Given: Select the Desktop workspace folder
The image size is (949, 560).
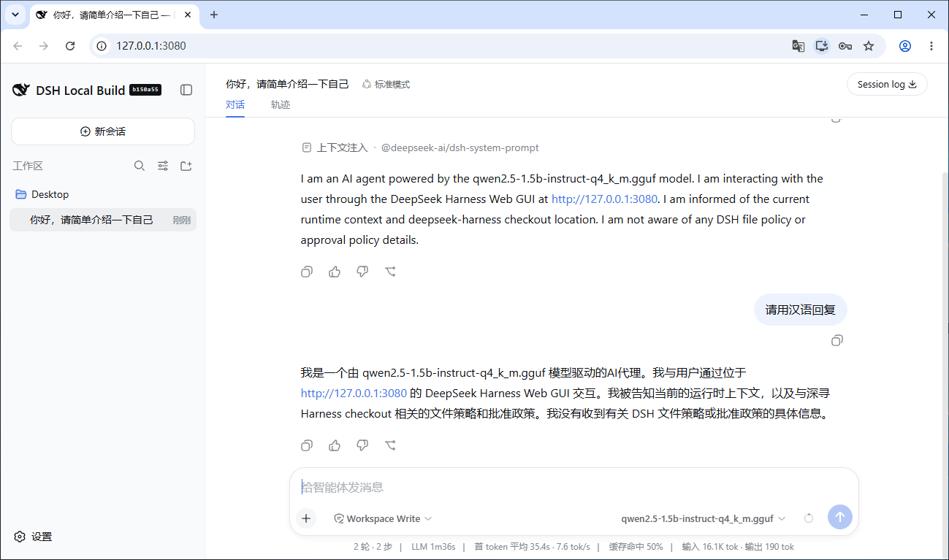Looking at the screenshot, I should click(103, 194).
